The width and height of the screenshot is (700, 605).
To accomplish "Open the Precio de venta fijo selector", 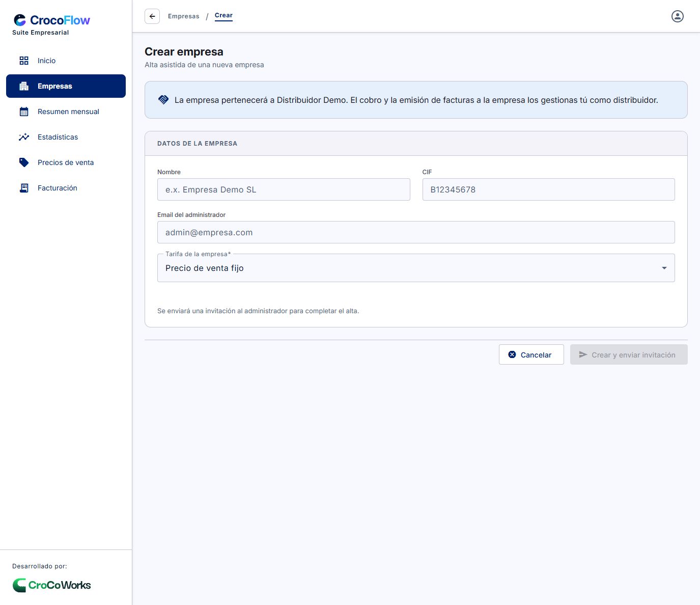I will pyautogui.click(x=416, y=268).
